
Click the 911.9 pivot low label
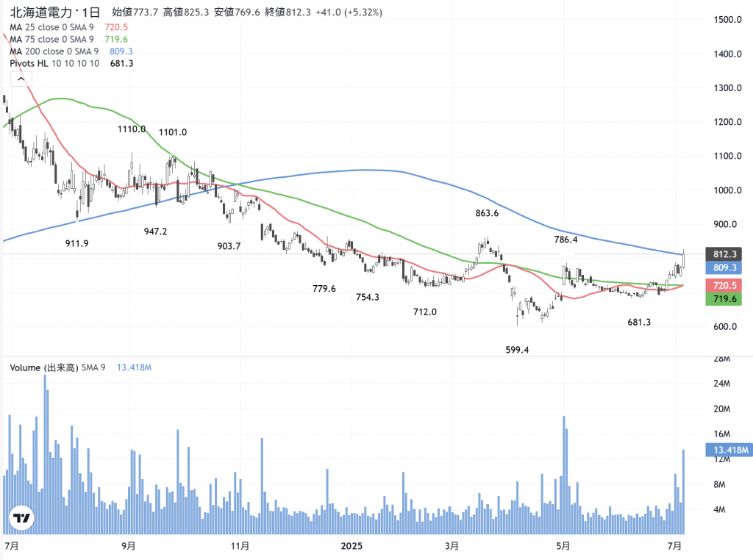point(76,243)
